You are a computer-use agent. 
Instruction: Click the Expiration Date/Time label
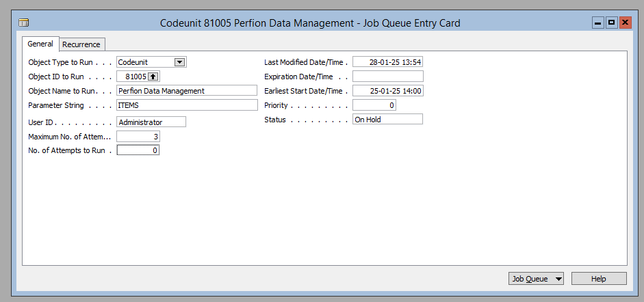tap(298, 77)
